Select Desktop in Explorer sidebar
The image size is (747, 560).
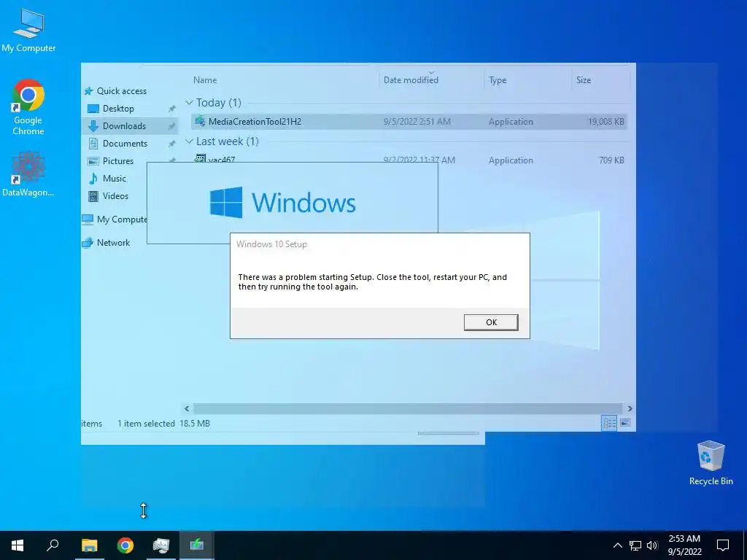pos(118,109)
